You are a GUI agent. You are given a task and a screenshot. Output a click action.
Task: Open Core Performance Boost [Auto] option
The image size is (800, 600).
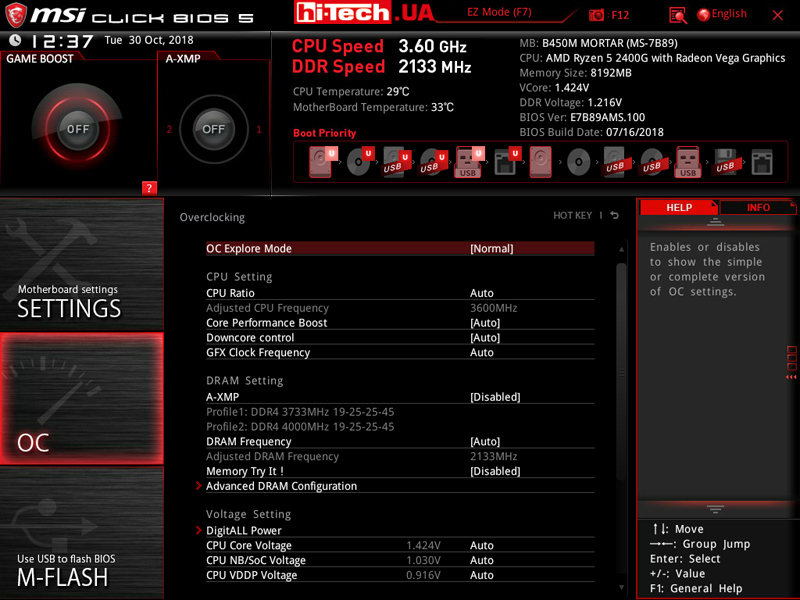(485, 323)
